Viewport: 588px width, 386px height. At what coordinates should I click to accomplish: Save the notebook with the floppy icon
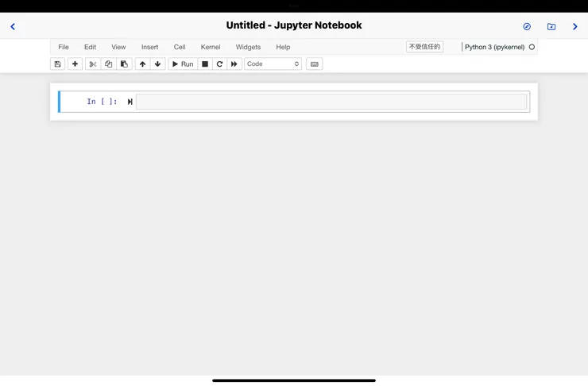click(x=57, y=64)
